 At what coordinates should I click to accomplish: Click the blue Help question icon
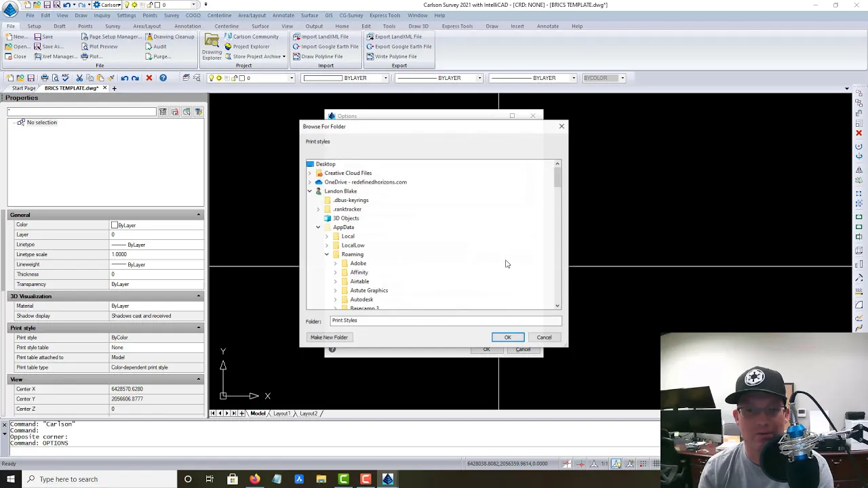coord(163,78)
